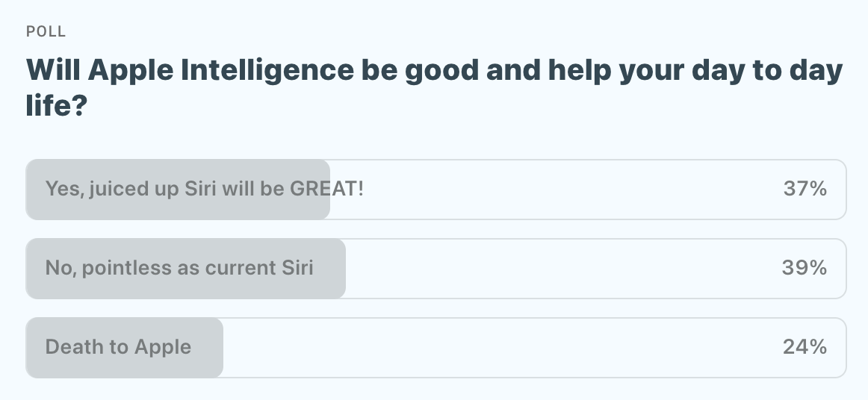Click the 39% result figure

(x=805, y=269)
